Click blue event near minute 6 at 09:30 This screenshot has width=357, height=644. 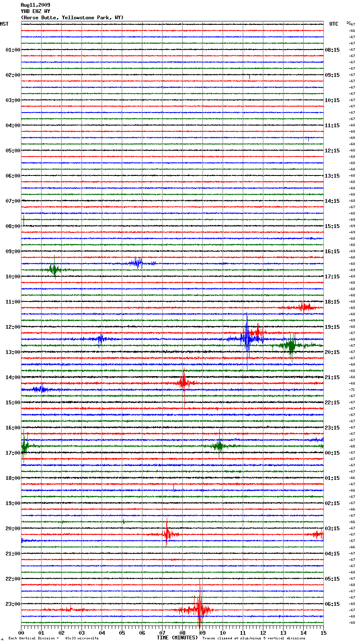(x=138, y=263)
